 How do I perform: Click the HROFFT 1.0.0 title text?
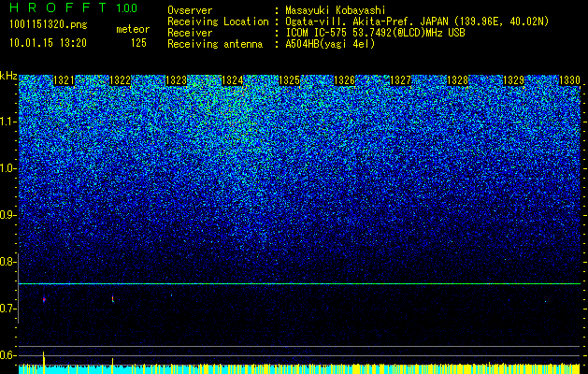coord(73,7)
